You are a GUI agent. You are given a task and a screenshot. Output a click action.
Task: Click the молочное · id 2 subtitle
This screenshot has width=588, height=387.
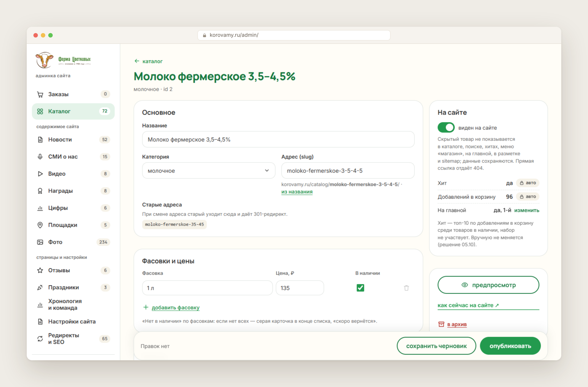(153, 89)
